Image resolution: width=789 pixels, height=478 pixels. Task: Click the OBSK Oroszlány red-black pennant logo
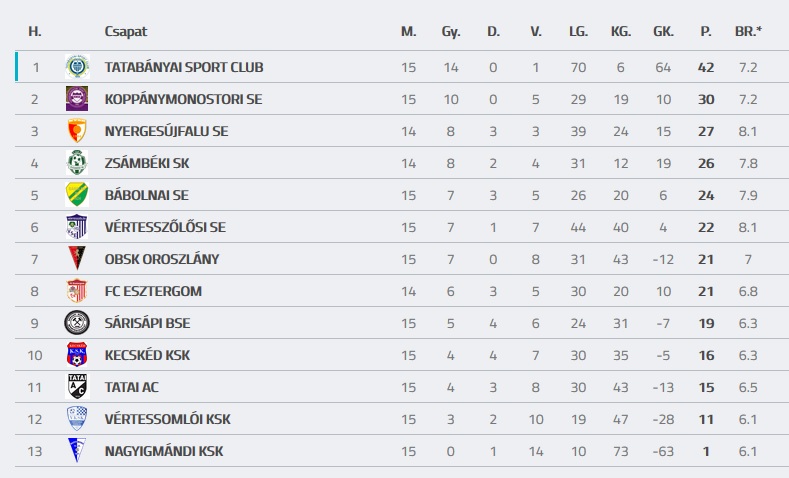(77, 259)
